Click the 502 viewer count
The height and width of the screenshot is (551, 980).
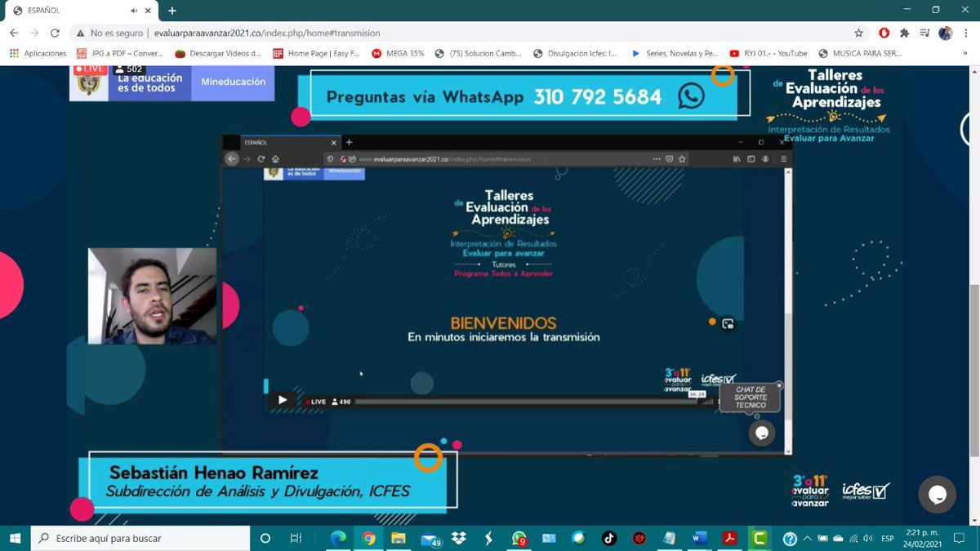point(129,69)
